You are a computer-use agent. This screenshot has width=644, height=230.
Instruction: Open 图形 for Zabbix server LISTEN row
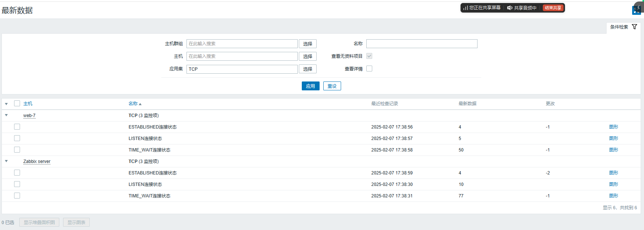(x=614, y=184)
